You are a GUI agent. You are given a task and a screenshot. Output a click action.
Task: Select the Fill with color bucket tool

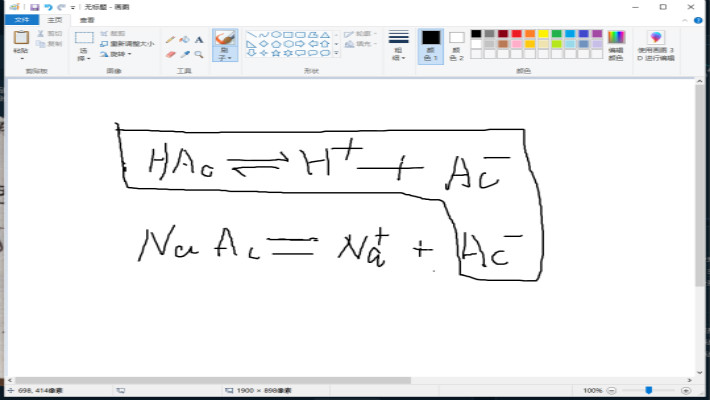coord(184,40)
